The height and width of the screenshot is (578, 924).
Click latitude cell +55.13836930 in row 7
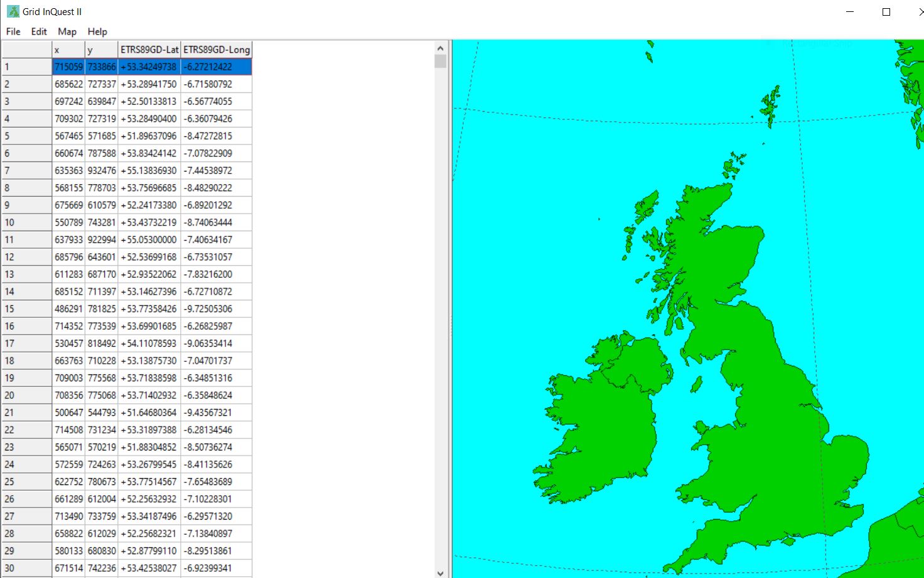[x=149, y=170]
